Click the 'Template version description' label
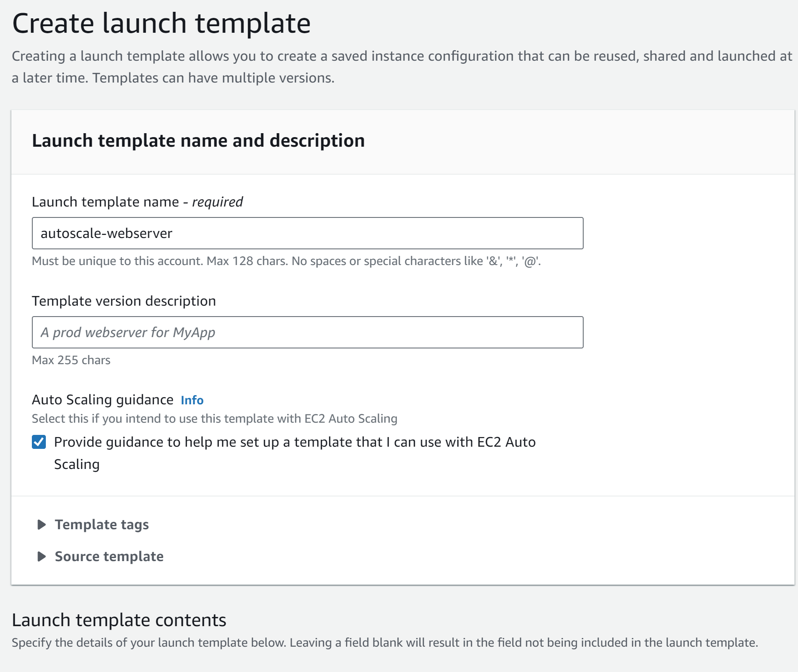The width and height of the screenshot is (798, 672). click(x=124, y=301)
